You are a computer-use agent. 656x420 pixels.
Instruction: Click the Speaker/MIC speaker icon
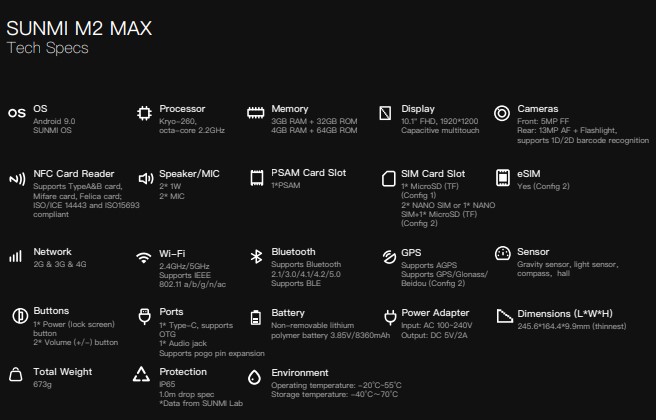[x=146, y=179]
